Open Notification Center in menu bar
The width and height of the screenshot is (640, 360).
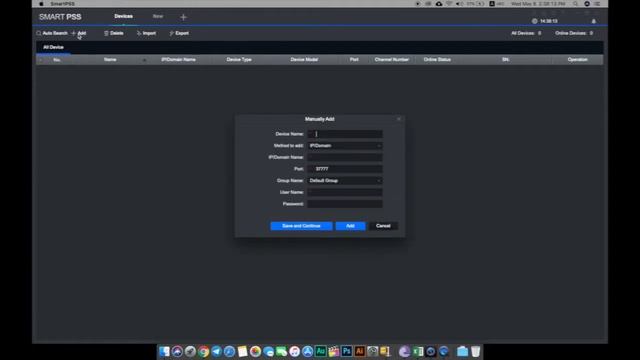coord(597,4)
